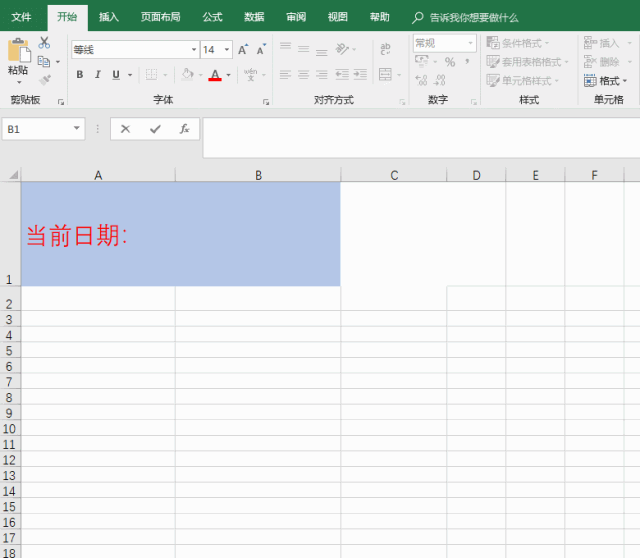
Task: Click the phonetic guide wén icon
Action: (x=251, y=75)
